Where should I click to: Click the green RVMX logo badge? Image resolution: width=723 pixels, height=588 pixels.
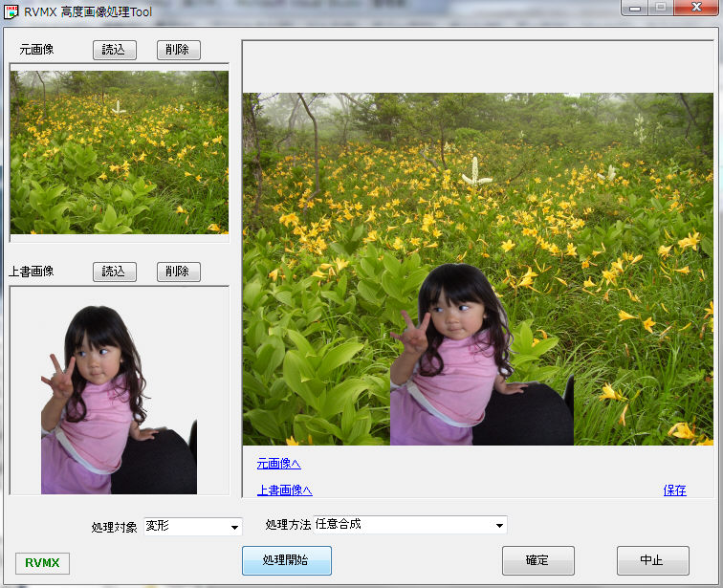(42, 563)
